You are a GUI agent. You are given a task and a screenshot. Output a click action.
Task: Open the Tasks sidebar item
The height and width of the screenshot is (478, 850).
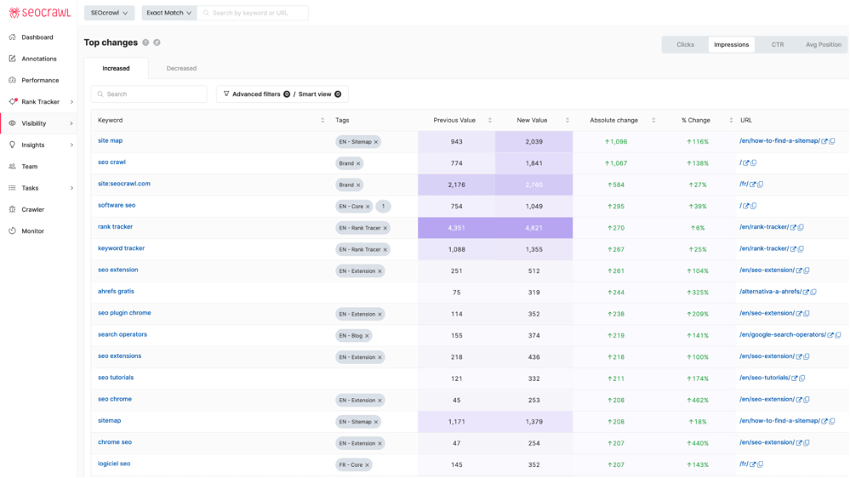point(30,188)
